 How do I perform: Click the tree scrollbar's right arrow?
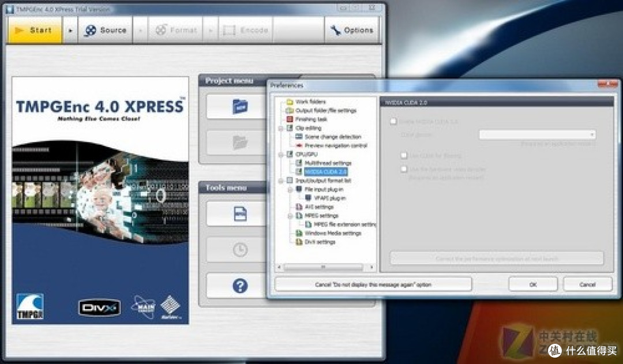pyautogui.click(x=371, y=267)
